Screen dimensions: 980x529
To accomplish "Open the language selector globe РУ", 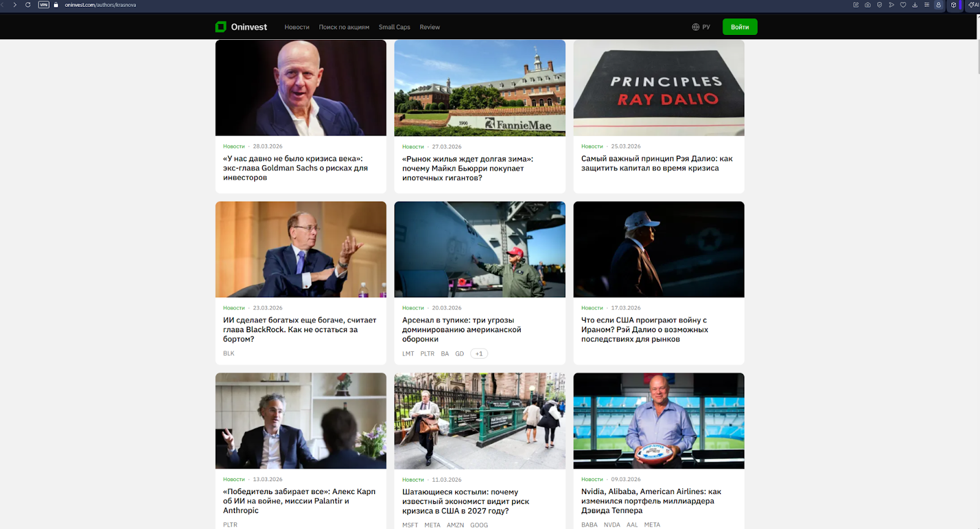I will point(701,27).
